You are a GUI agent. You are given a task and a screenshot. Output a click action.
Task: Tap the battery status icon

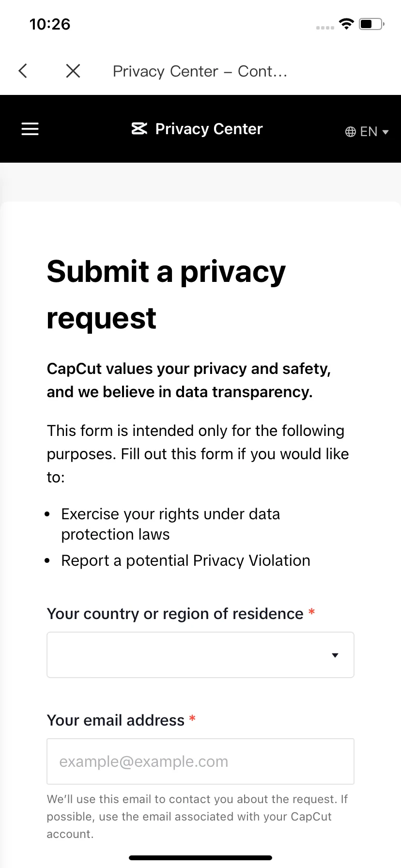pyautogui.click(x=372, y=24)
